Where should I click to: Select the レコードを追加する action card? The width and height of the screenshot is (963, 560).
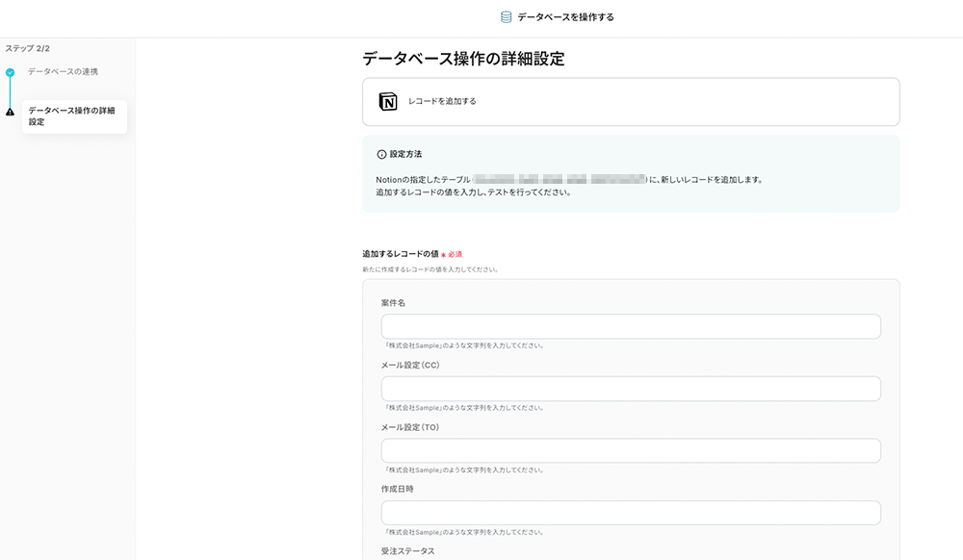coord(631,101)
